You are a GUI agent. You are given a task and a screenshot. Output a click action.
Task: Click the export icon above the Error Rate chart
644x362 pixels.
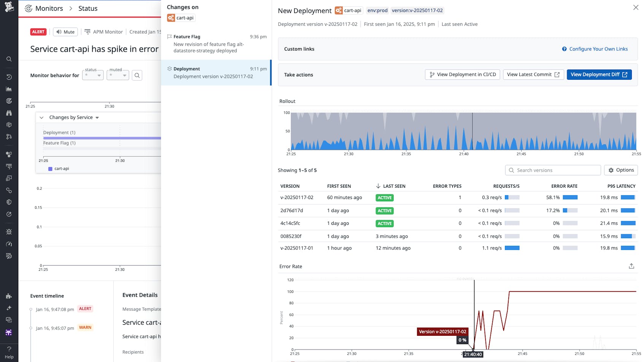(x=631, y=266)
